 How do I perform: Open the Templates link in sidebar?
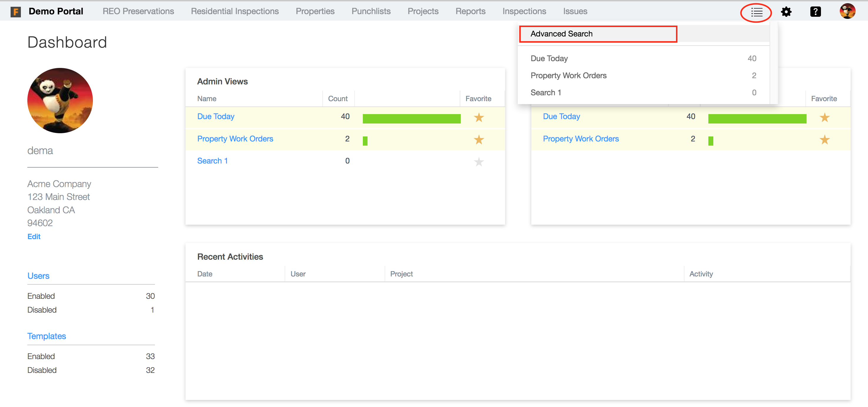click(x=46, y=336)
